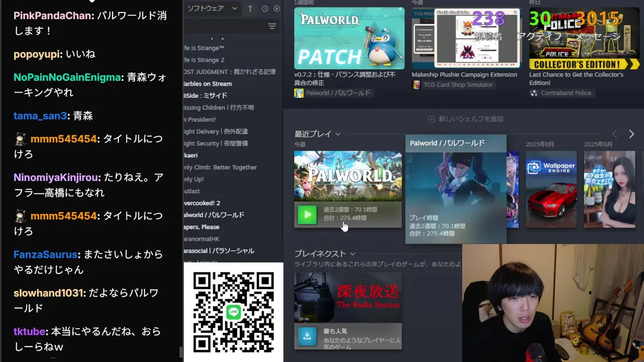Select Only Up! in the game list

coord(193,179)
